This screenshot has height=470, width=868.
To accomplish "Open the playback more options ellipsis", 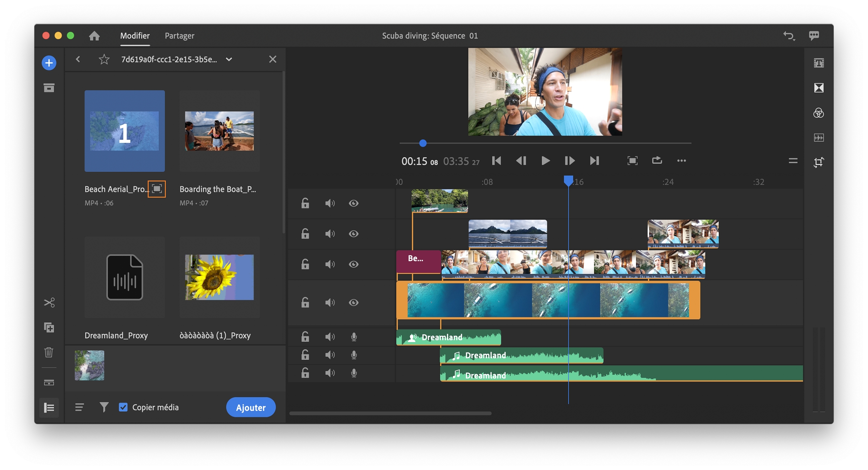I will pyautogui.click(x=681, y=161).
